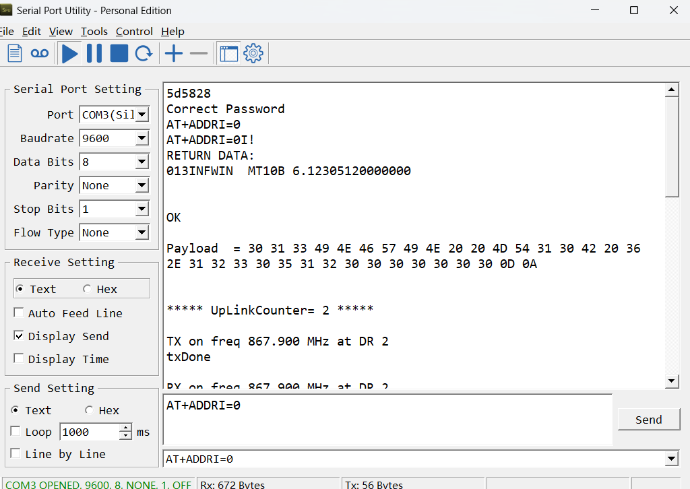Open the send history AT+ADDRI=0 dropdown
690x489 pixels.
pyautogui.click(x=671, y=459)
